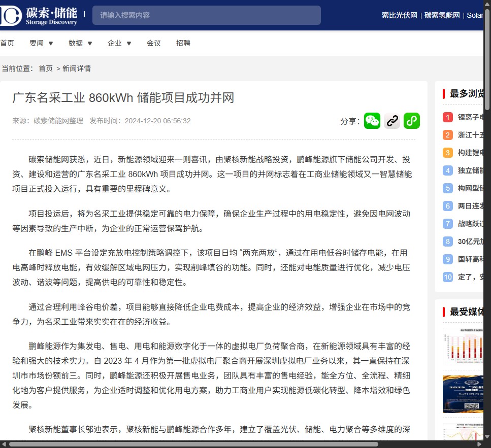This screenshot has height=448, width=491.
Task: Click the 碳索储能 Storage Discovery logo
Action: (x=39, y=15)
